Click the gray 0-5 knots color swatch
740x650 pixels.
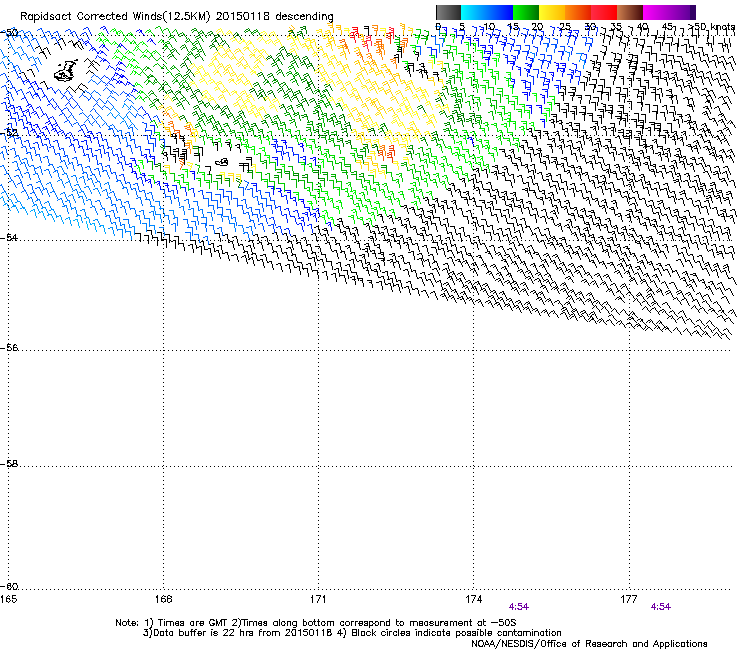tap(448, 12)
